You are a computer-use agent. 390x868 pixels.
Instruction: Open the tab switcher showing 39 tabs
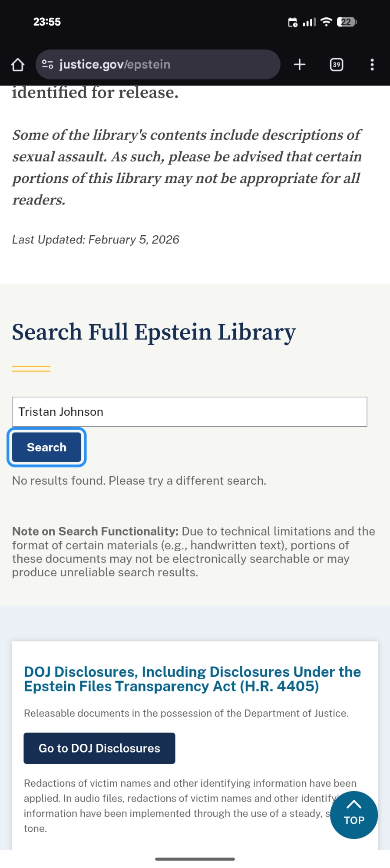pyautogui.click(x=337, y=65)
